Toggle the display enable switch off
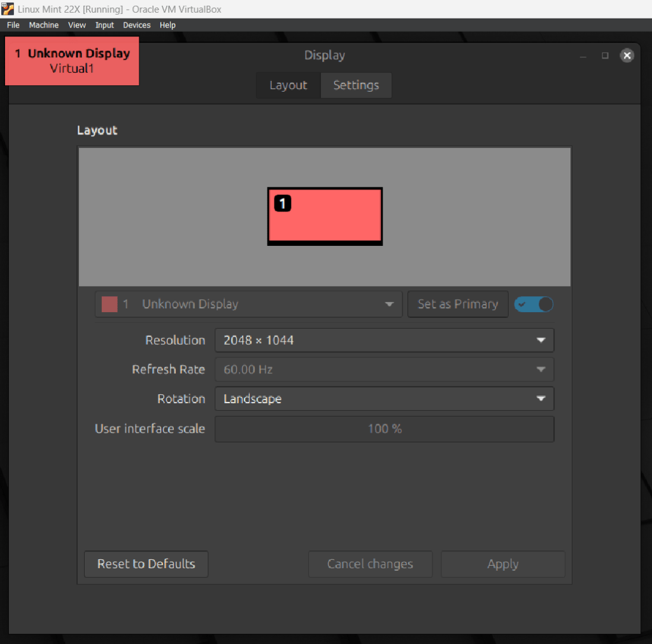 pyautogui.click(x=534, y=304)
